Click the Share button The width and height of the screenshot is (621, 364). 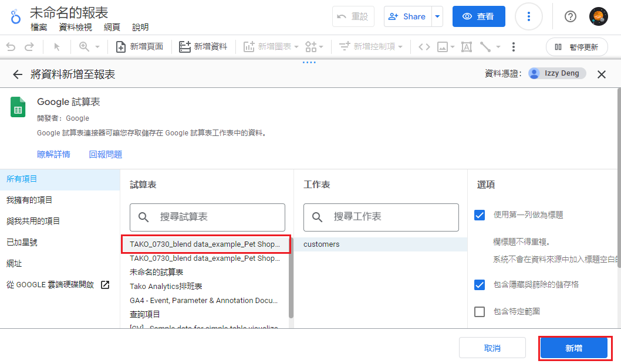[407, 16]
